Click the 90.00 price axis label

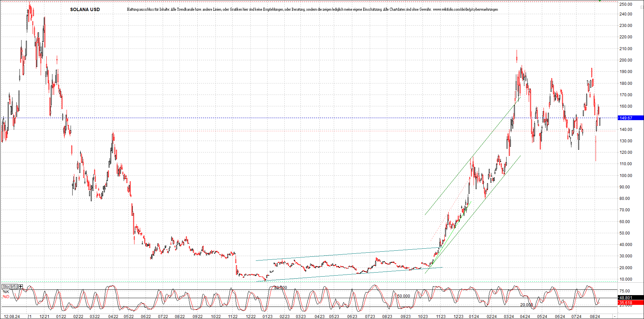coord(625,187)
